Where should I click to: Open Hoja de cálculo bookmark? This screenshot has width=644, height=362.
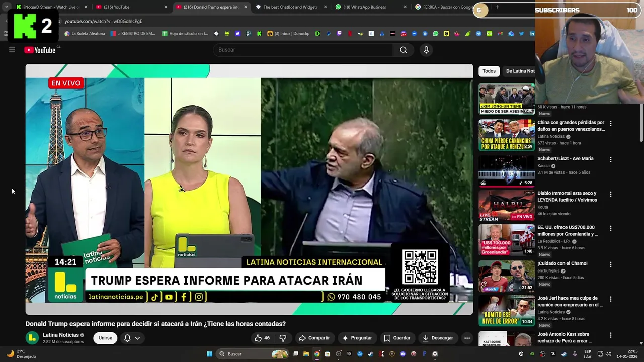[x=185, y=34]
